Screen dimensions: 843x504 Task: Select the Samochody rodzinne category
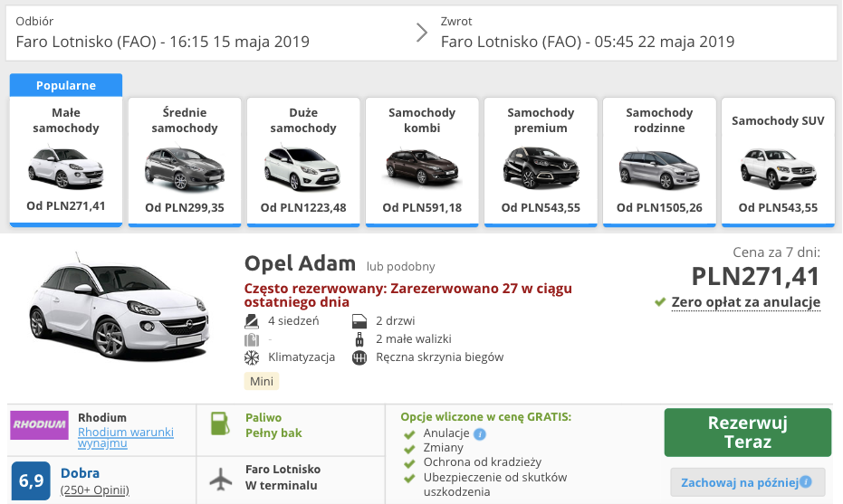point(659,161)
